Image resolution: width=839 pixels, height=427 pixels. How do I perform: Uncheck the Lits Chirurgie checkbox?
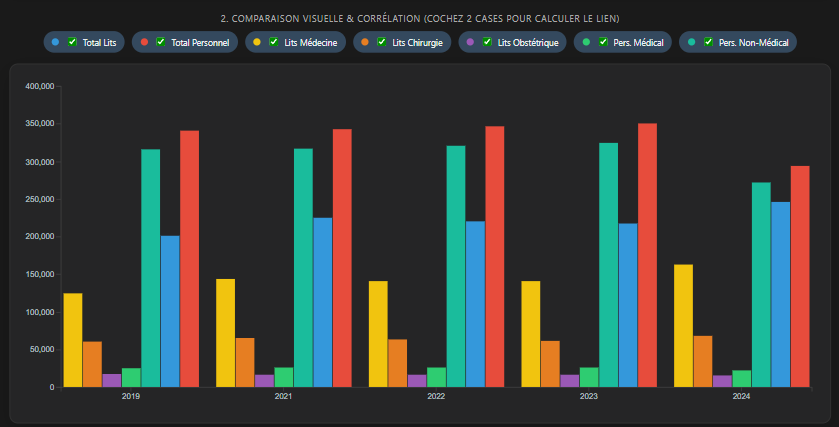(x=382, y=42)
